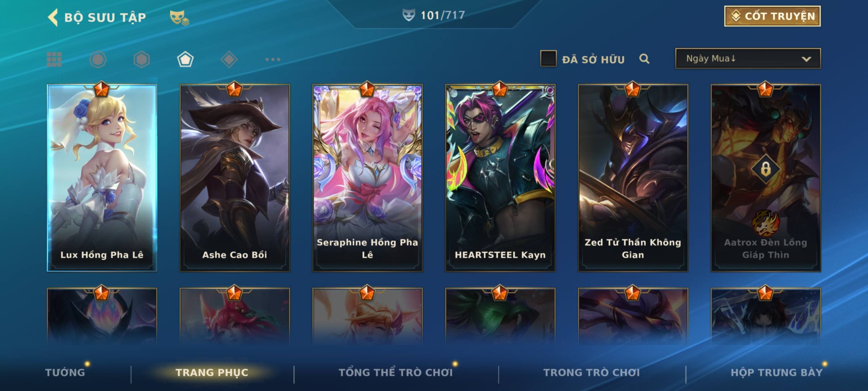The image size is (868, 391).
Task: Select the grid all-skins filter icon
Action: 54,59
